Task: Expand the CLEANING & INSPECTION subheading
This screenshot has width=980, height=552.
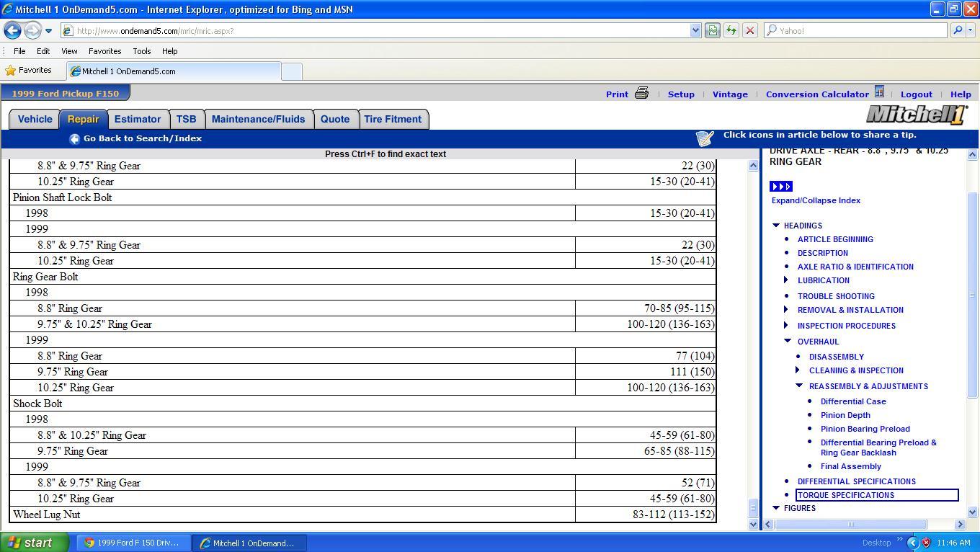Action: [798, 370]
